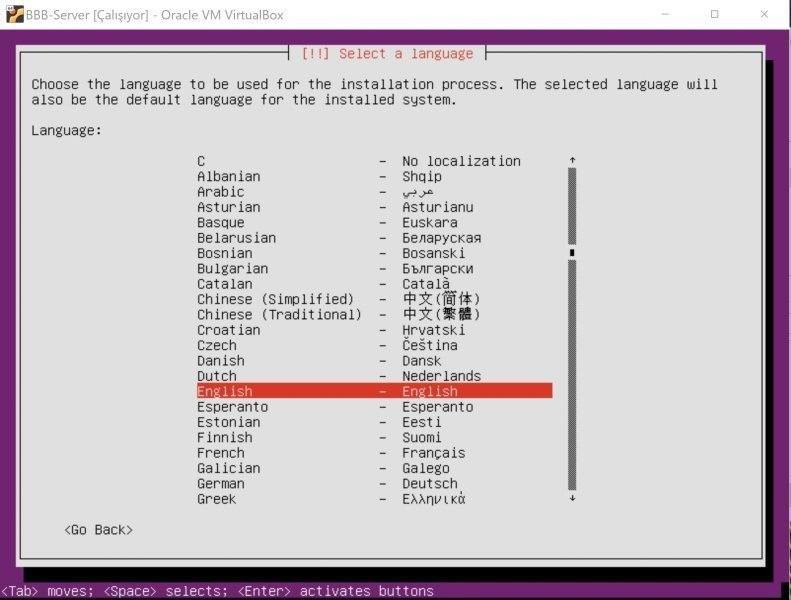Click the VirtualBox app icon in title bar
This screenshot has width=791, height=600.
pos(13,14)
